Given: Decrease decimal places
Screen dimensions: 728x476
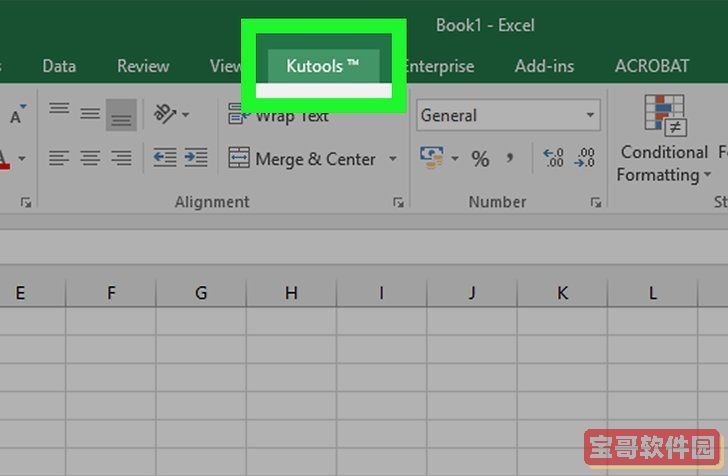Looking at the screenshot, I should (x=585, y=158).
